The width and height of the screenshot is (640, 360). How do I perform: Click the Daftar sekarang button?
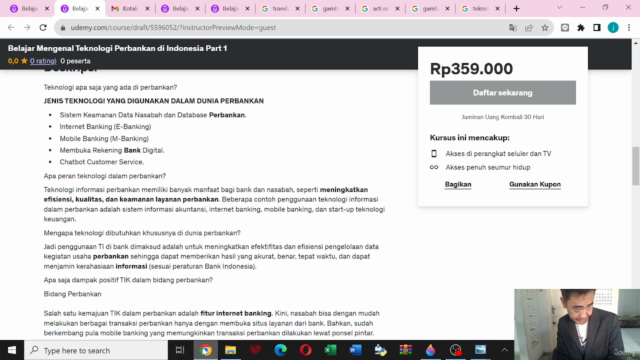click(x=502, y=93)
